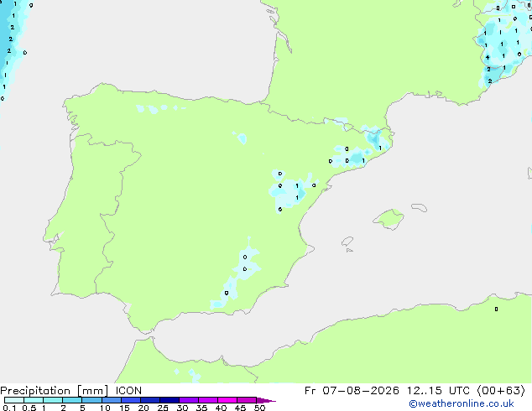Pick the 10–15 mm blue legend swatch
The height and width of the screenshot is (411, 532).
[x=112, y=400]
